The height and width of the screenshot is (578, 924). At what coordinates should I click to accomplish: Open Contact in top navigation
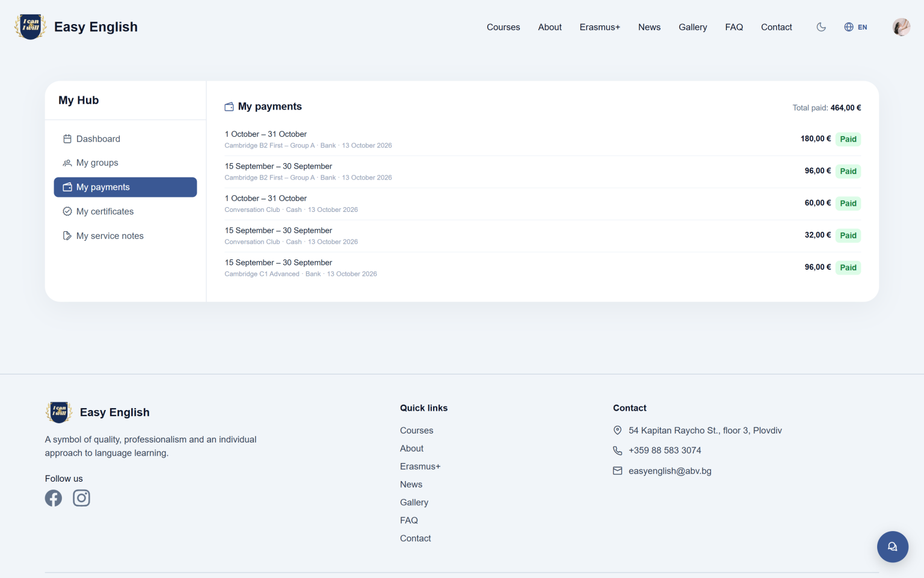[777, 27]
